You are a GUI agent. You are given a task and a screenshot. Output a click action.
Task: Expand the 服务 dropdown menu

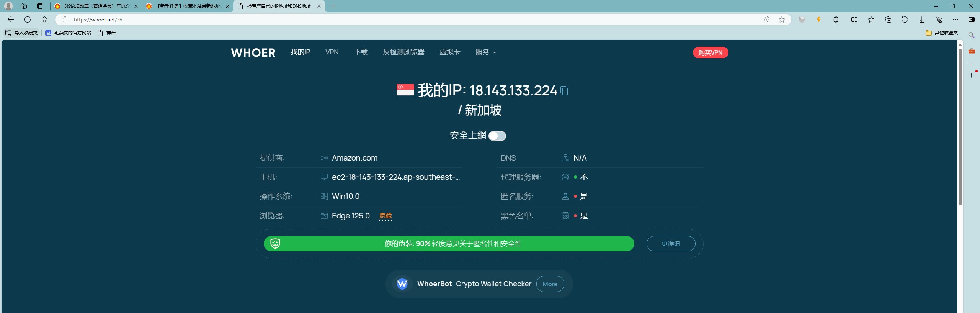pyautogui.click(x=486, y=52)
